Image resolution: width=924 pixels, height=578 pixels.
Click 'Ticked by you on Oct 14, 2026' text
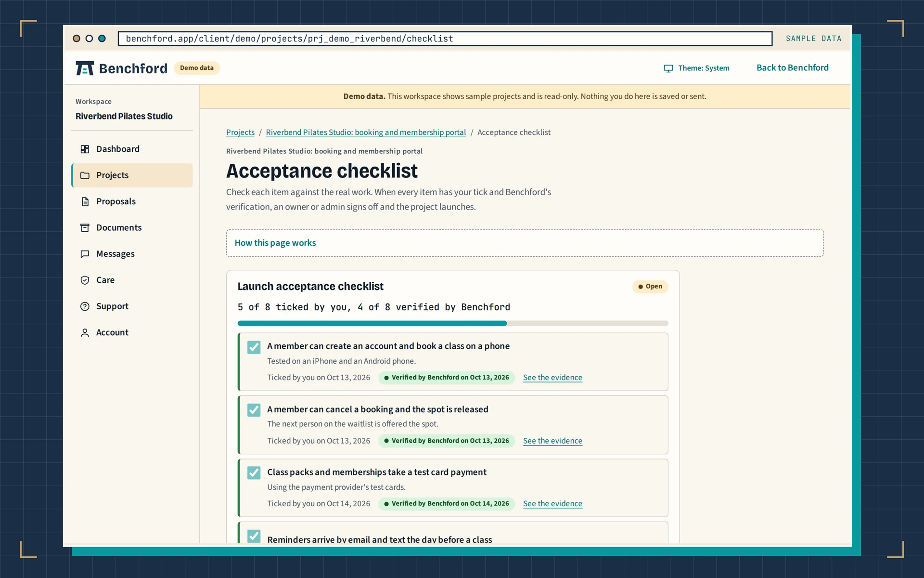tap(319, 504)
